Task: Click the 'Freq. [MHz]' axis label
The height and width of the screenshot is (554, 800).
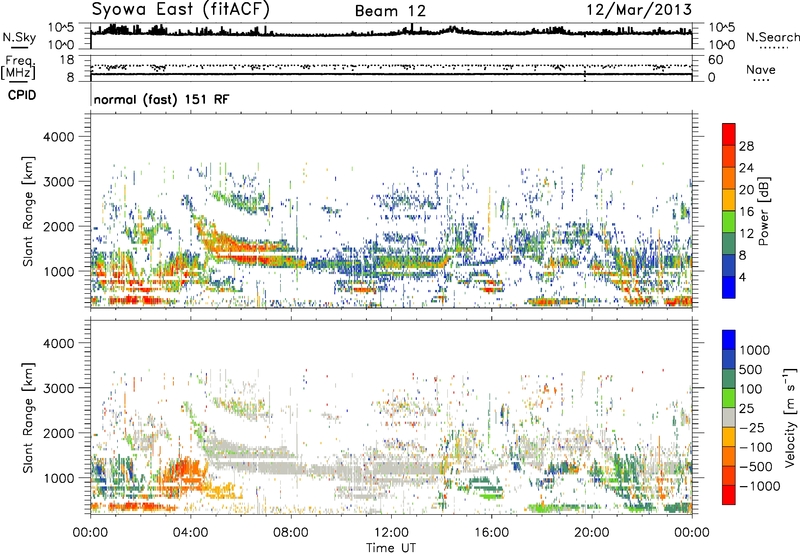Action: 18,68
